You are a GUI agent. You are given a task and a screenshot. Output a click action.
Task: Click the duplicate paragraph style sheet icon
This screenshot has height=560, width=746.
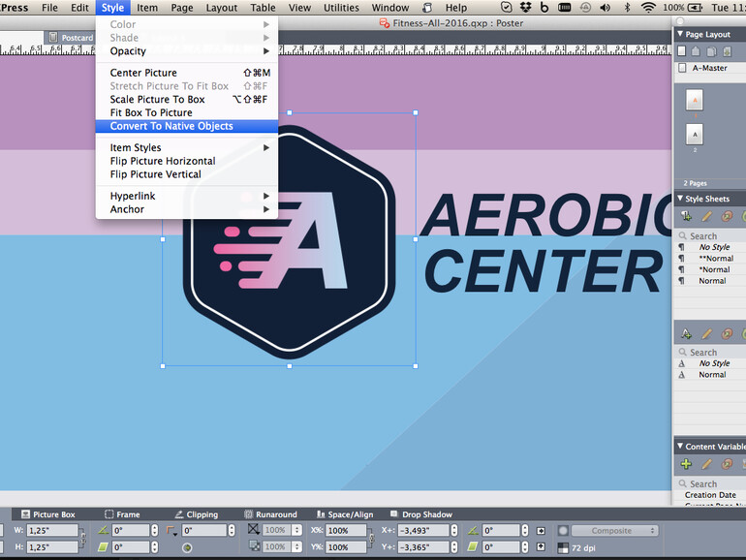(x=727, y=216)
